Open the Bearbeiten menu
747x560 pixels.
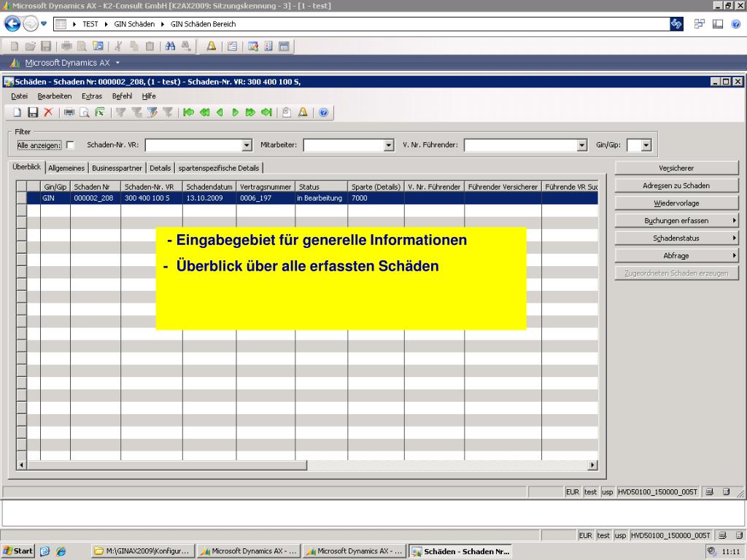(54, 96)
